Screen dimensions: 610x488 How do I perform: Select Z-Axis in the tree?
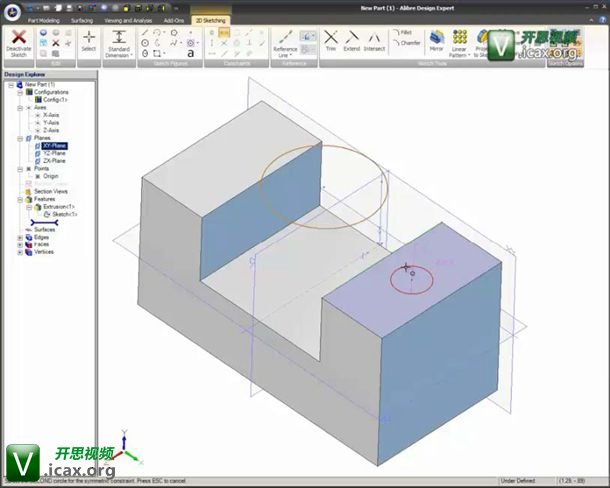pos(51,130)
